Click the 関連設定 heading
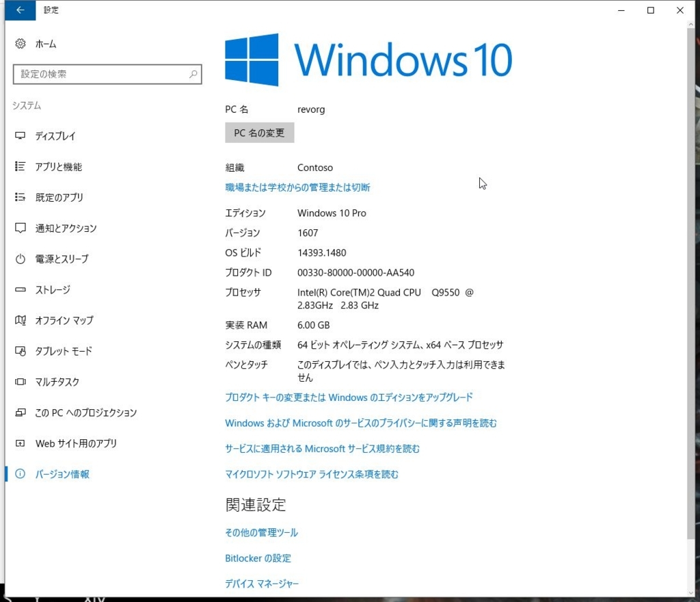 click(x=256, y=505)
